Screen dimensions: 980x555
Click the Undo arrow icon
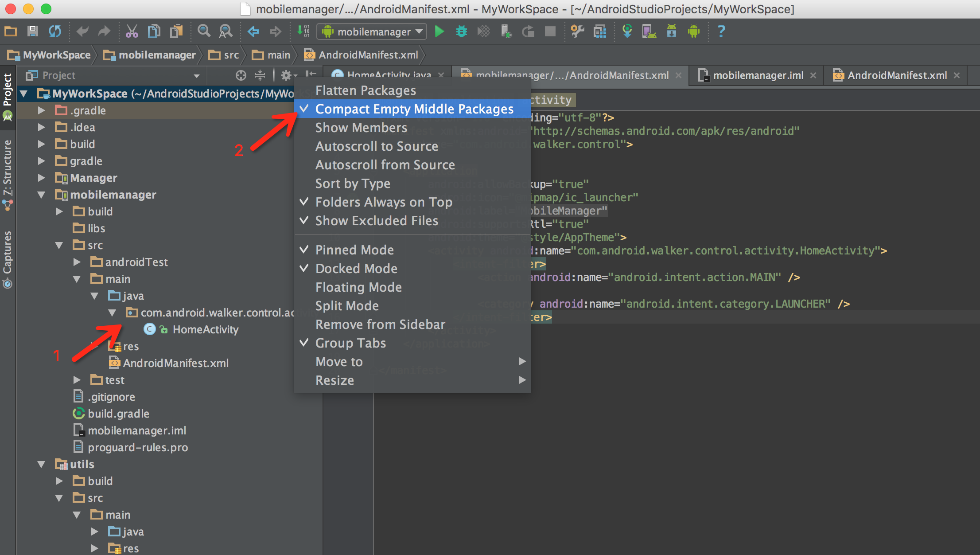[82, 31]
